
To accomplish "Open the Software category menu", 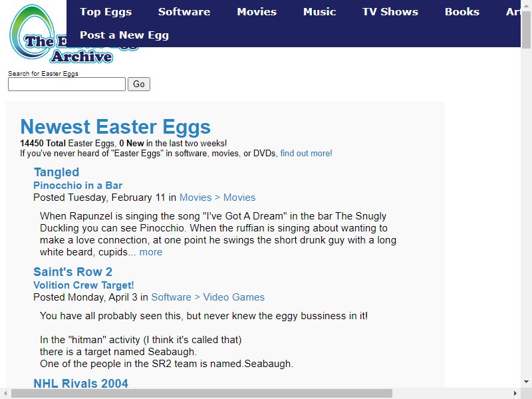I will 184,12.
